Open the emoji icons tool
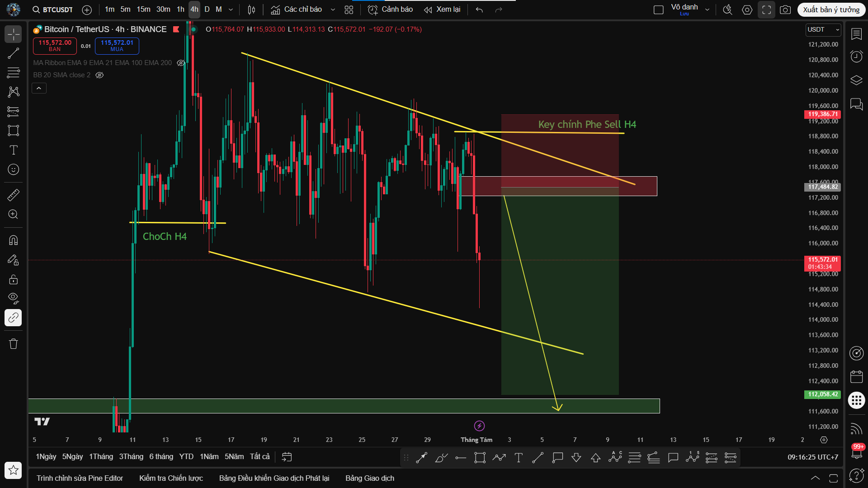The height and width of the screenshot is (488, 868). 14,169
